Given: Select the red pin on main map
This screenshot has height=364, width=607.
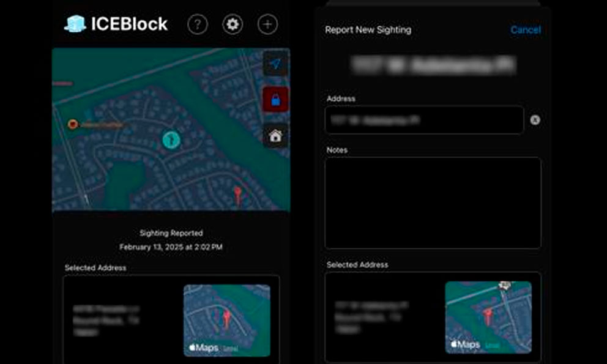Looking at the screenshot, I should 237,194.
